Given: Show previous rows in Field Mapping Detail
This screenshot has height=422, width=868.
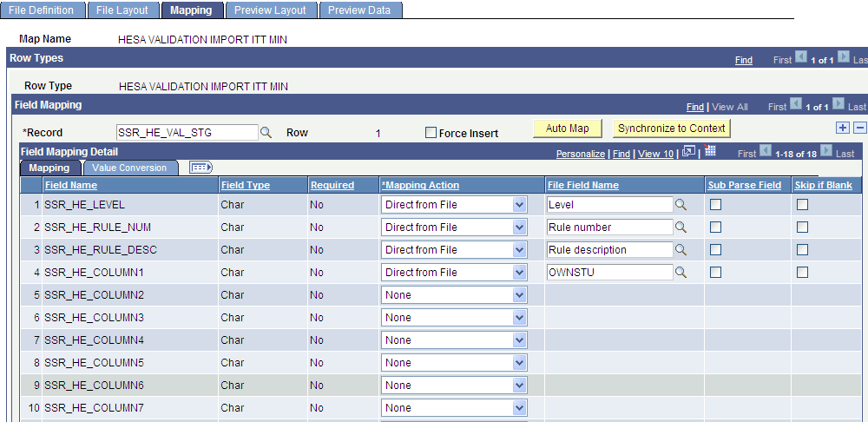Looking at the screenshot, I should pyautogui.click(x=766, y=151).
